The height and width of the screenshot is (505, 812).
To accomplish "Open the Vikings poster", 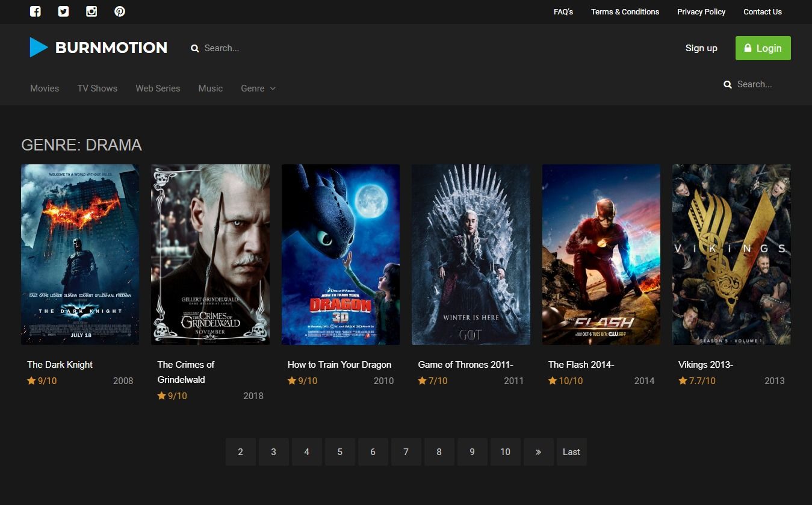I will click(731, 255).
